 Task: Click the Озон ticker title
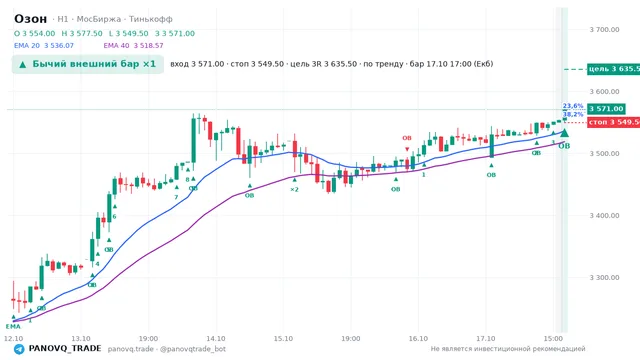[x=31, y=19]
